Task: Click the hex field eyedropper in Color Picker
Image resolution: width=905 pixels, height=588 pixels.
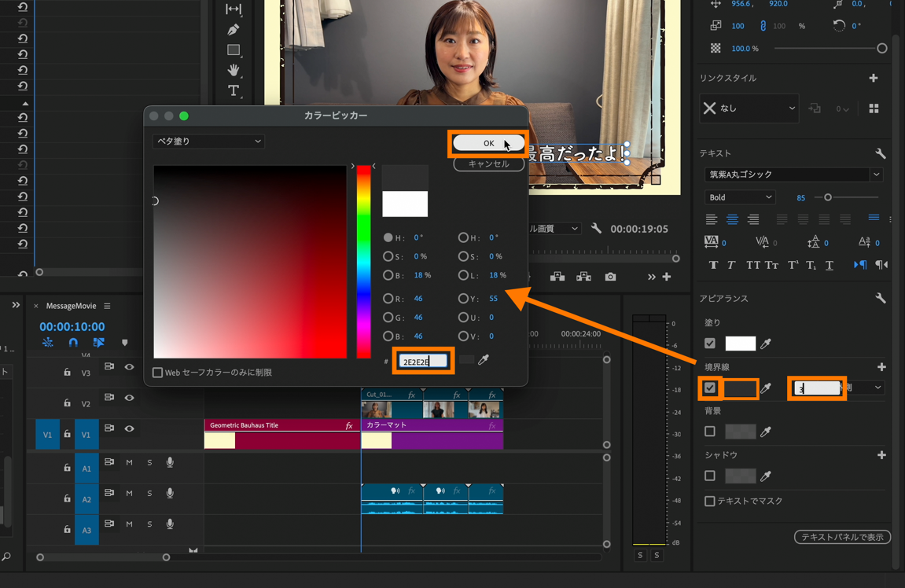Action: click(x=484, y=359)
